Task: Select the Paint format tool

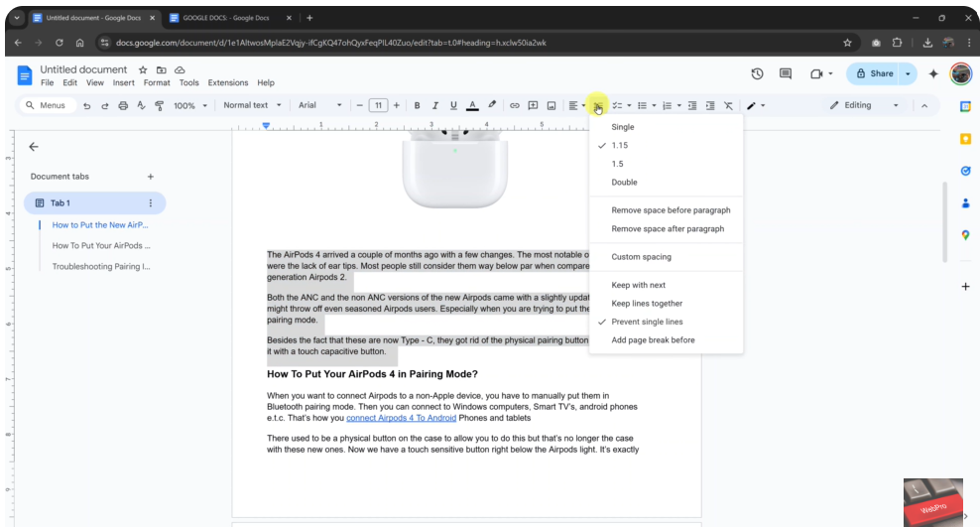Action: (x=160, y=105)
